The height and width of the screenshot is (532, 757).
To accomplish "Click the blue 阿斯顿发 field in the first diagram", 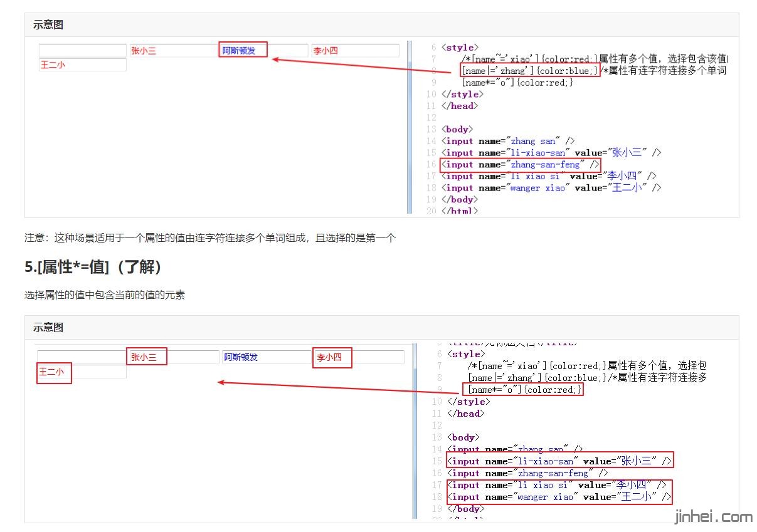I will pyautogui.click(x=264, y=51).
